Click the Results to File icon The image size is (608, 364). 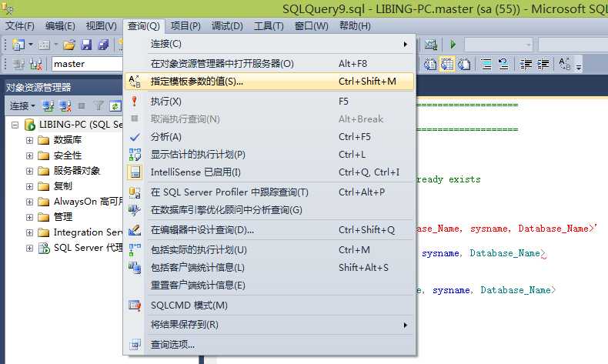pos(464,64)
